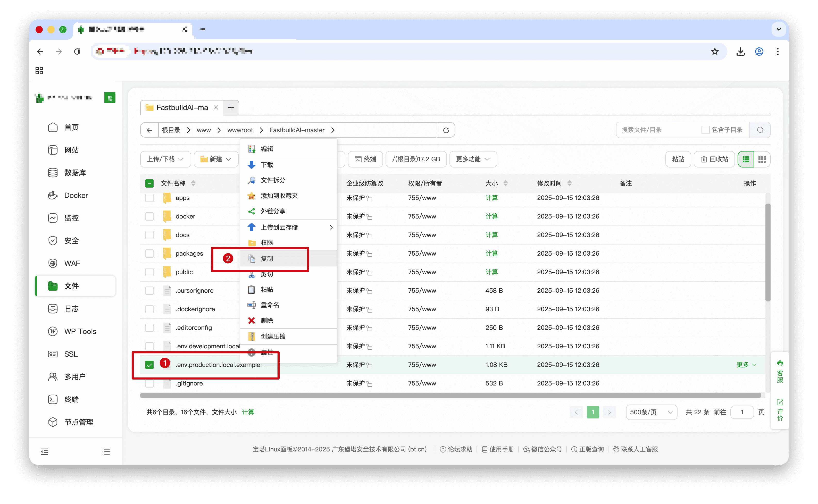Click the 粘贴 paste button

(x=678, y=159)
